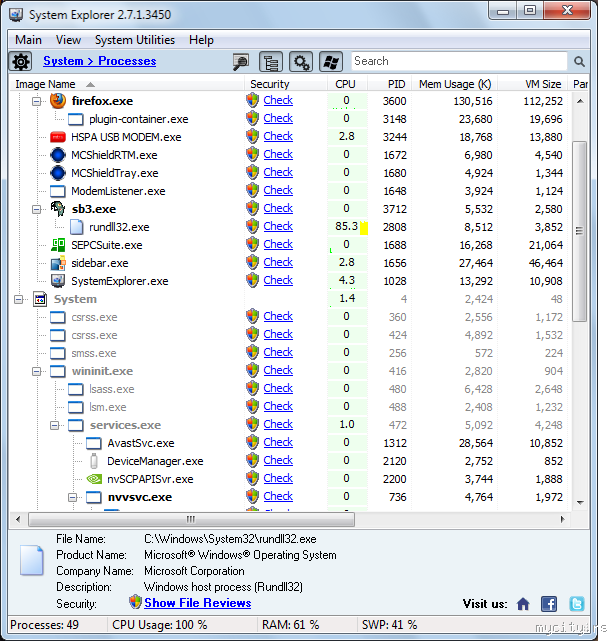Sort by the PID column header

390,84
